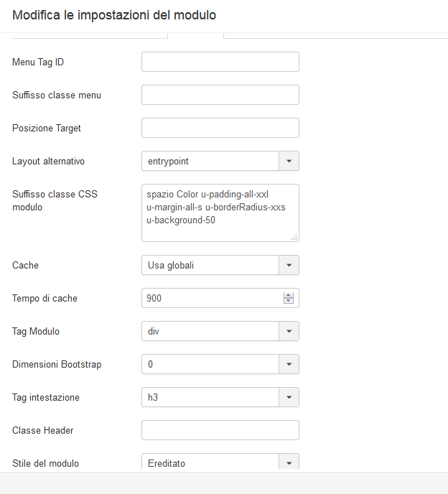Click the Menu Tag ID text field
The width and height of the screenshot is (448, 494).
pyautogui.click(x=220, y=62)
